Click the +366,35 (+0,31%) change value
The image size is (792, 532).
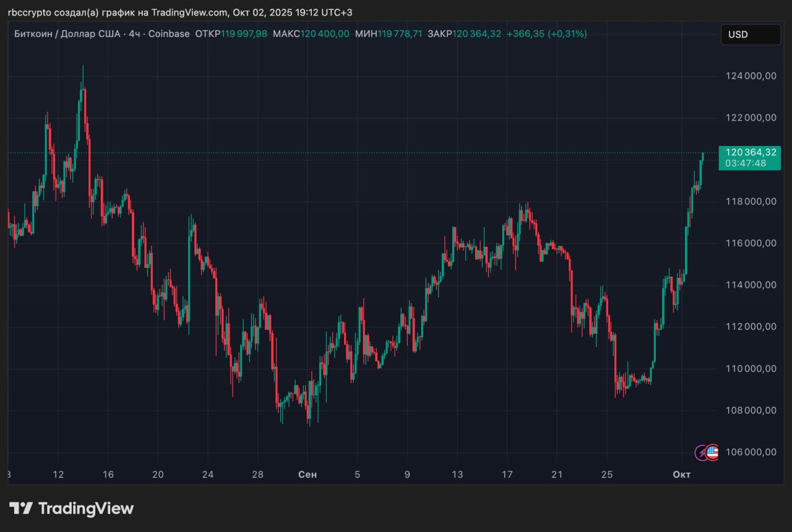pyautogui.click(x=546, y=34)
